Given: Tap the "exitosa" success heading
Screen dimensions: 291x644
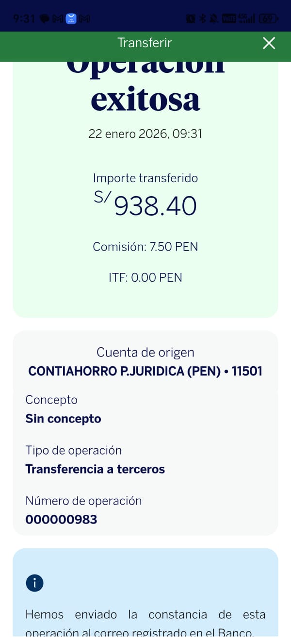Looking at the screenshot, I should click(145, 99).
